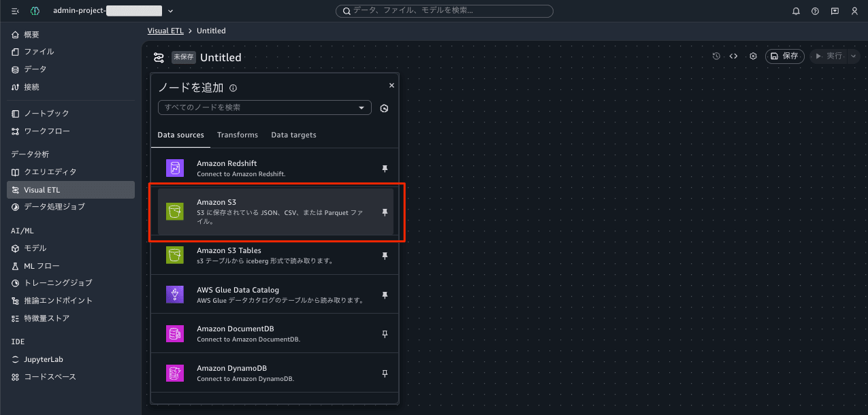Pin the Amazon DocumentDB node

coord(385,334)
